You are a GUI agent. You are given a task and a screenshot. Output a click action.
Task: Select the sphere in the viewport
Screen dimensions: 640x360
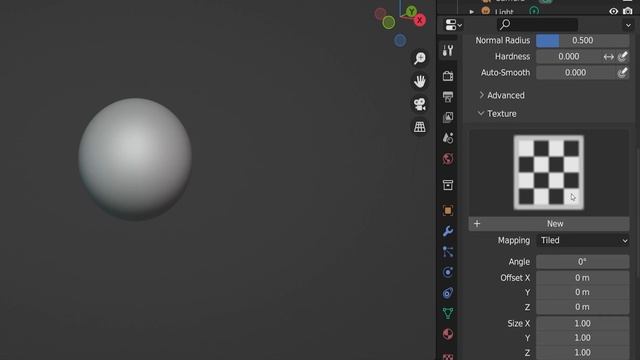click(x=135, y=159)
